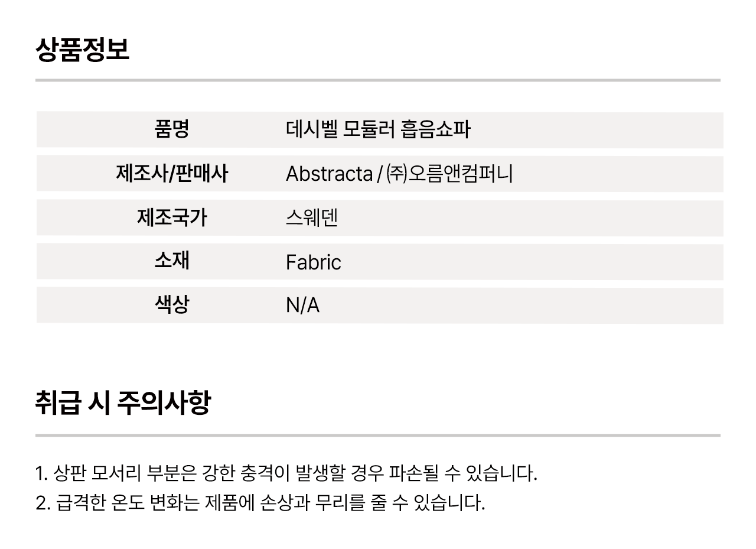The image size is (756, 549).
Task: Click the seller name ㈜오름앤컴퍼니
Action: pos(449,174)
